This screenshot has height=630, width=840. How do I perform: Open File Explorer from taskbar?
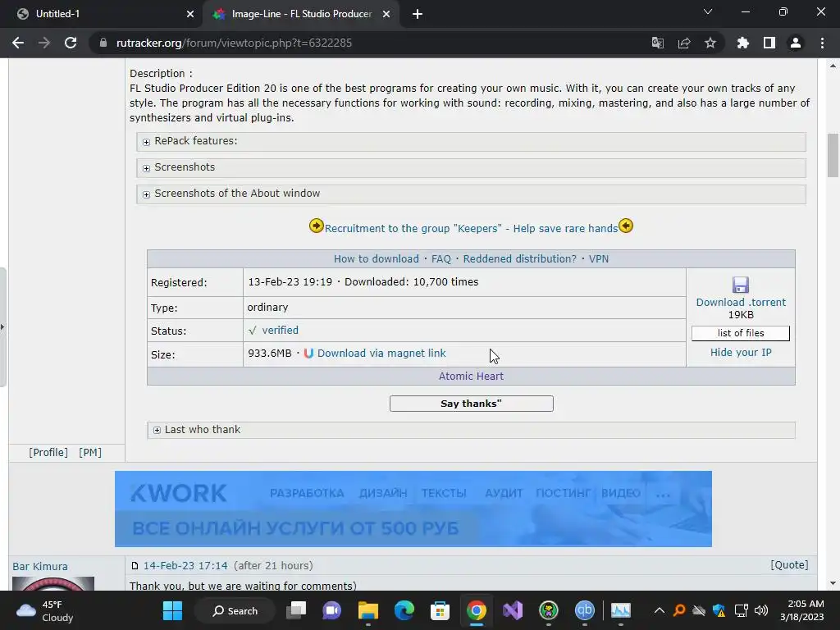(x=368, y=610)
